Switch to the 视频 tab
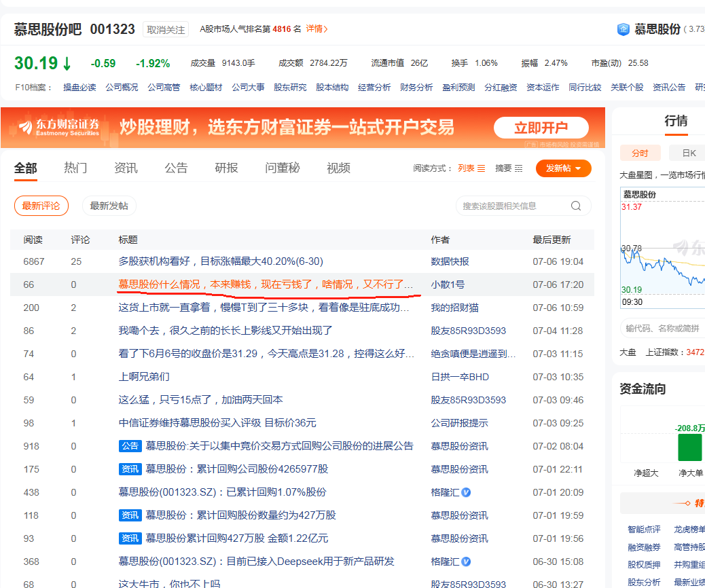The image size is (705, 588). [338, 168]
